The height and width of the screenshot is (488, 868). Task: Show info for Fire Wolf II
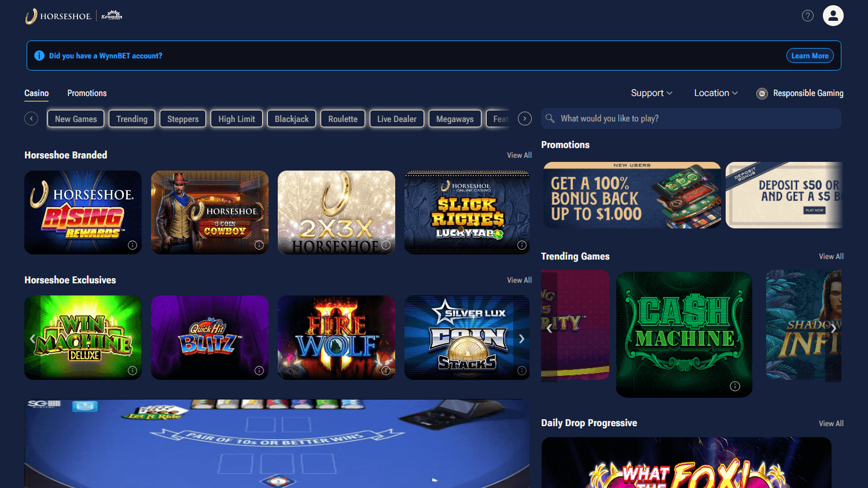tap(386, 371)
